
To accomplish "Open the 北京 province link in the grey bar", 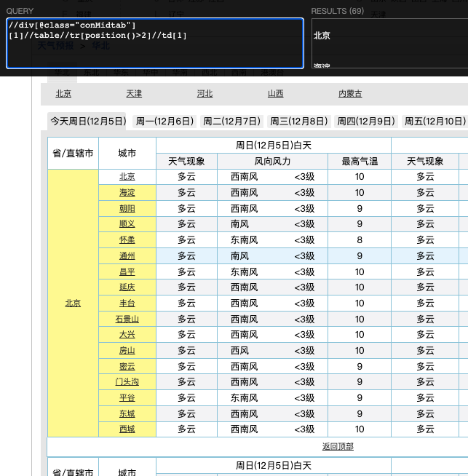I will (63, 93).
